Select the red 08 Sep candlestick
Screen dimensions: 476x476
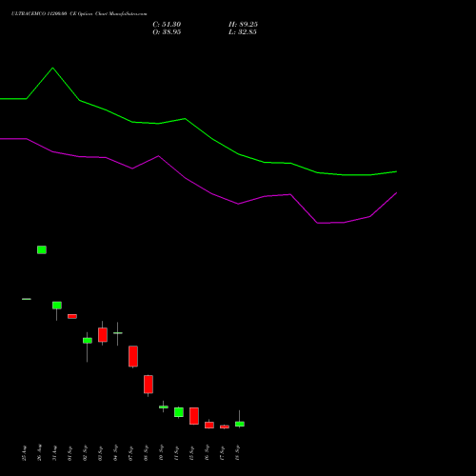click(149, 385)
